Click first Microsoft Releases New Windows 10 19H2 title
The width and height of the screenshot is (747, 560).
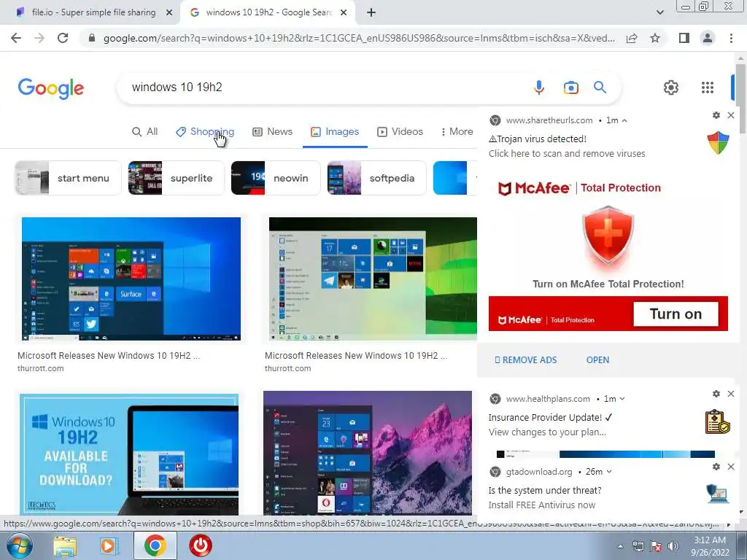pos(109,356)
